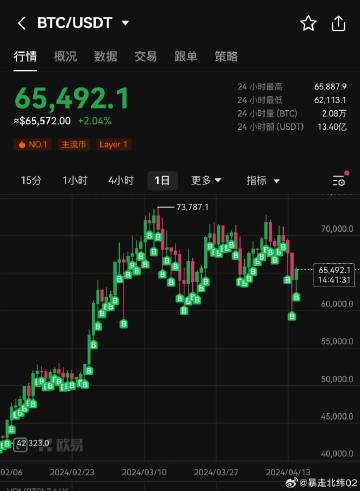Tap the 2024/02/23 date label
The image size is (360, 491).
coord(72,472)
